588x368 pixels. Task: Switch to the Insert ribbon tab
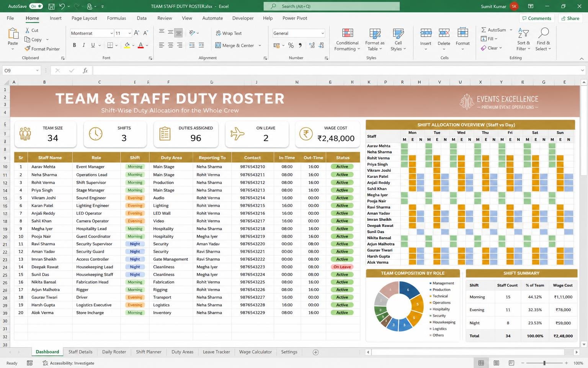click(x=56, y=18)
